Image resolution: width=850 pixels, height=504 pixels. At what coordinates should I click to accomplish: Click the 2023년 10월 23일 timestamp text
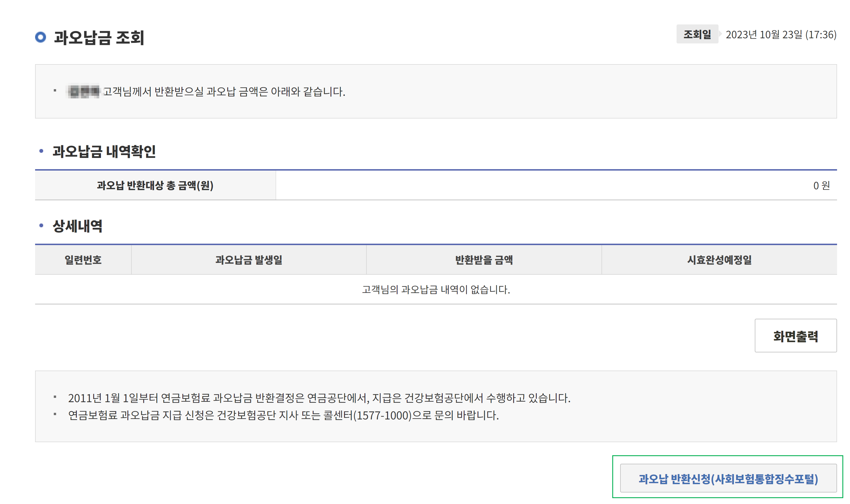pyautogui.click(x=780, y=35)
